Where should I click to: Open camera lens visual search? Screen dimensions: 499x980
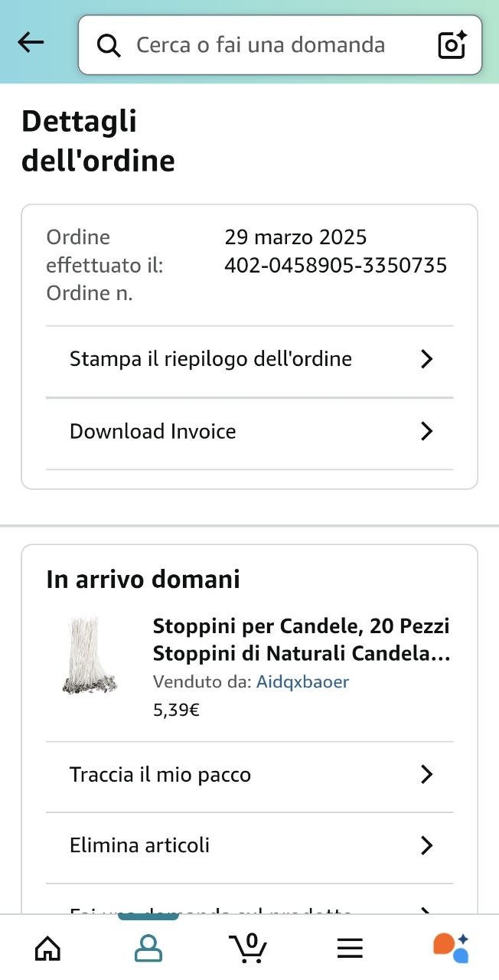coord(452,45)
